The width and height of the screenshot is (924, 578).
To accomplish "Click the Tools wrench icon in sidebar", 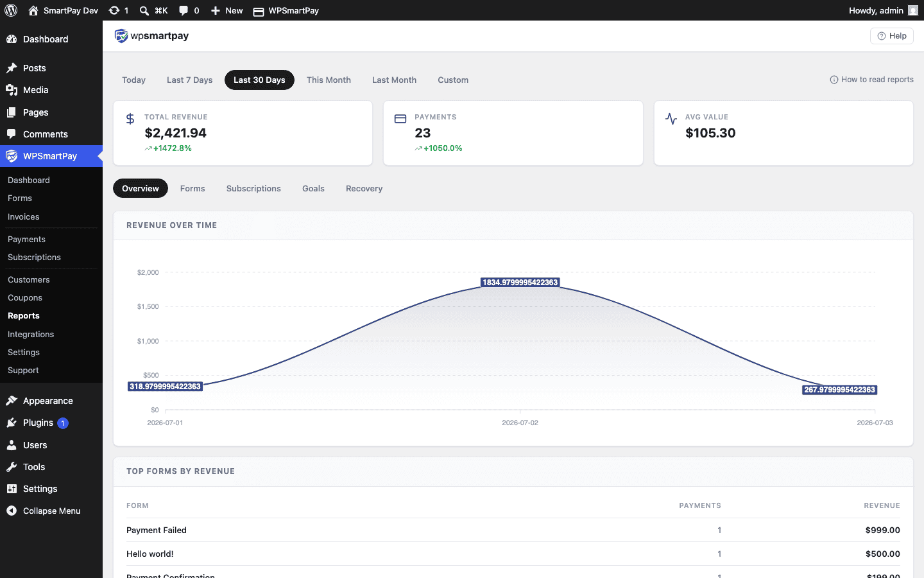I will (x=12, y=467).
